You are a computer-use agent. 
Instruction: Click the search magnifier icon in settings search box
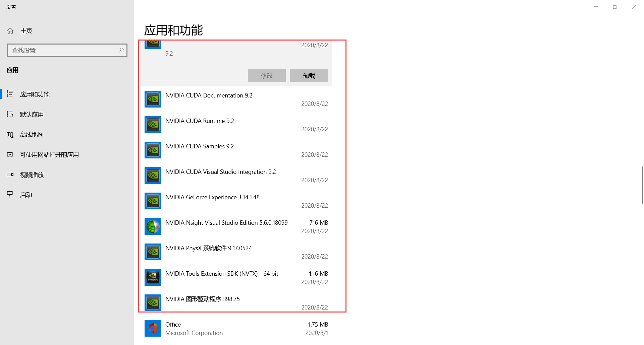121,50
